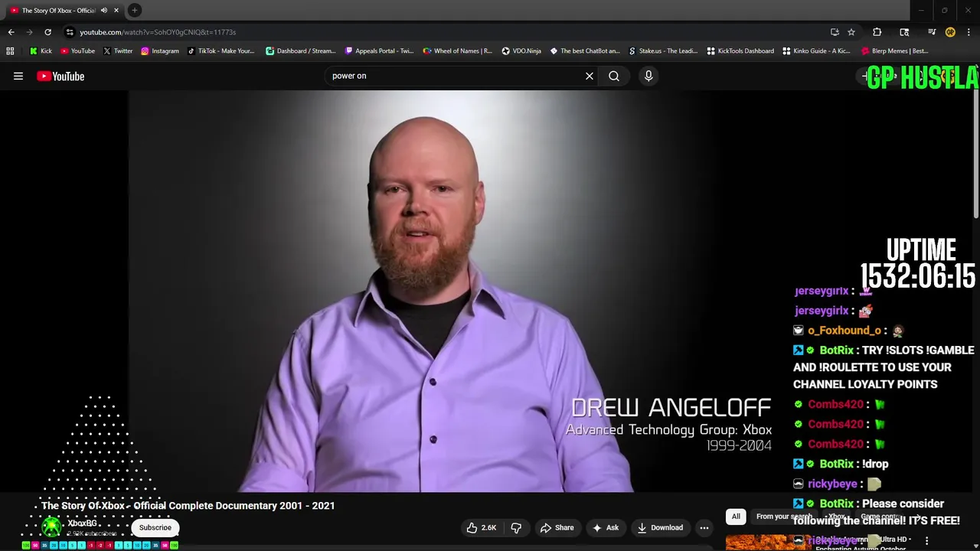The image size is (980, 551).
Task: Open the Share dialog
Action: [x=557, y=527]
